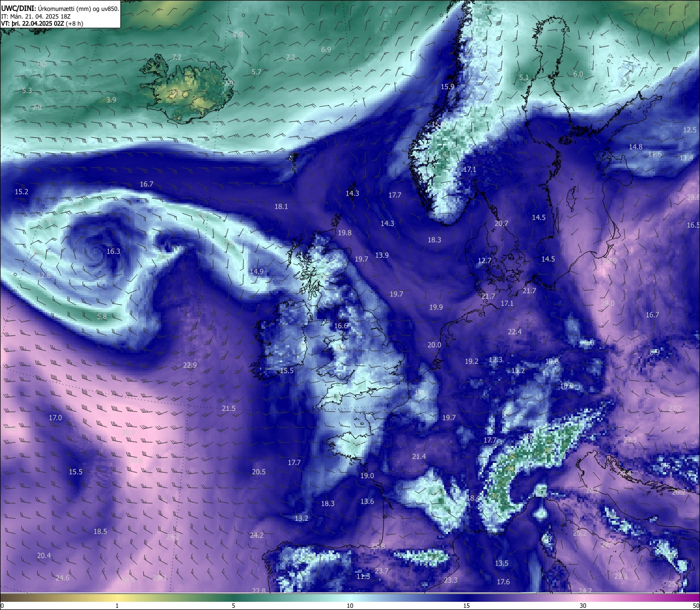Click the 16.5 value at the right edge

[x=693, y=225]
